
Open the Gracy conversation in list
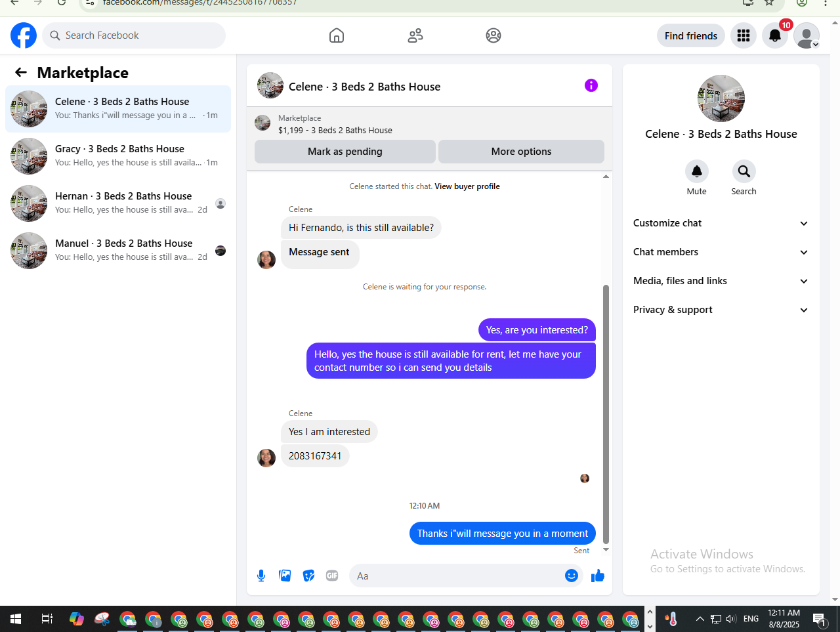[x=118, y=156]
